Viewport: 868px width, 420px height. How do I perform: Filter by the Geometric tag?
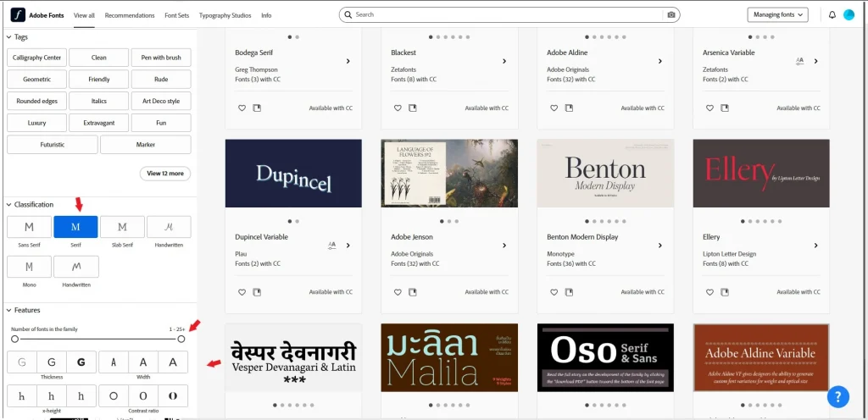coord(36,80)
